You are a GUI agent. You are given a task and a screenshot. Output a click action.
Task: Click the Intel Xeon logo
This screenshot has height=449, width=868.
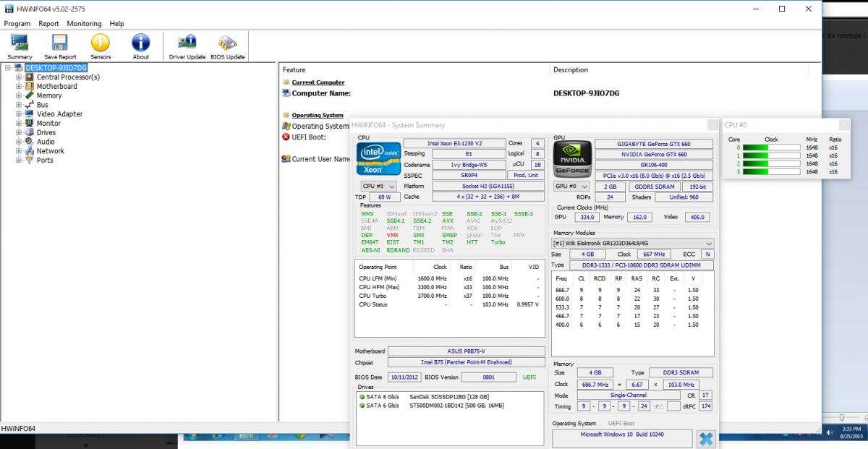(x=378, y=158)
